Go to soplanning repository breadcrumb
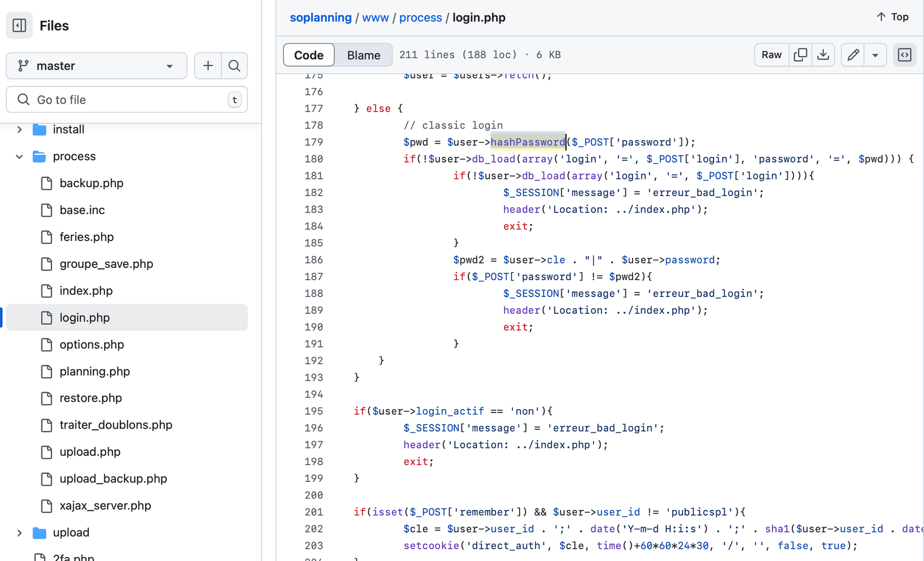The height and width of the screenshot is (561, 924). tap(320, 17)
